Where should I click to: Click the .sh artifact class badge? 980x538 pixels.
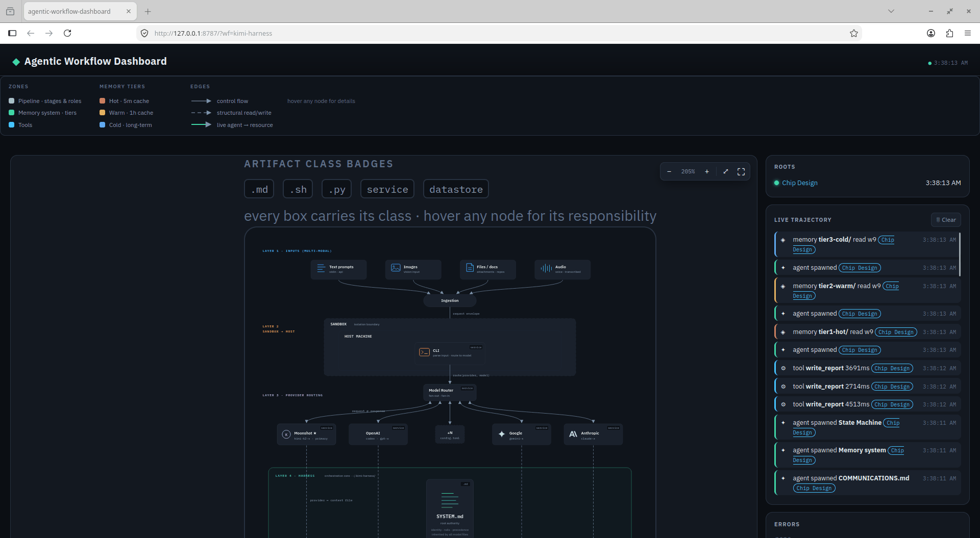click(298, 189)
